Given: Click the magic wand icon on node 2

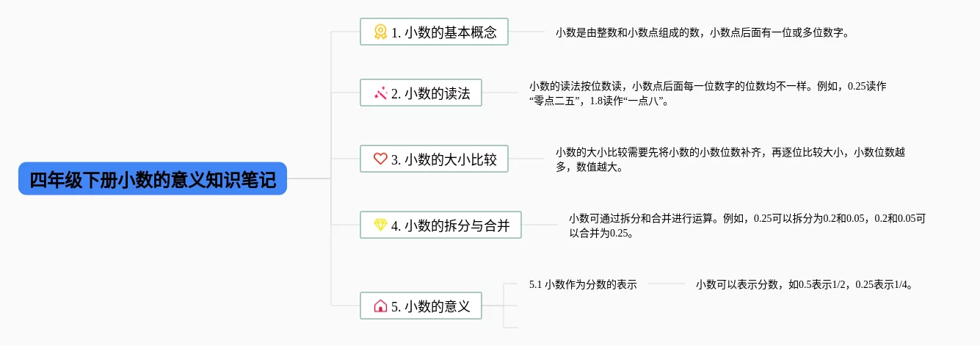Looking at the screenshot, I should [380, 93].
